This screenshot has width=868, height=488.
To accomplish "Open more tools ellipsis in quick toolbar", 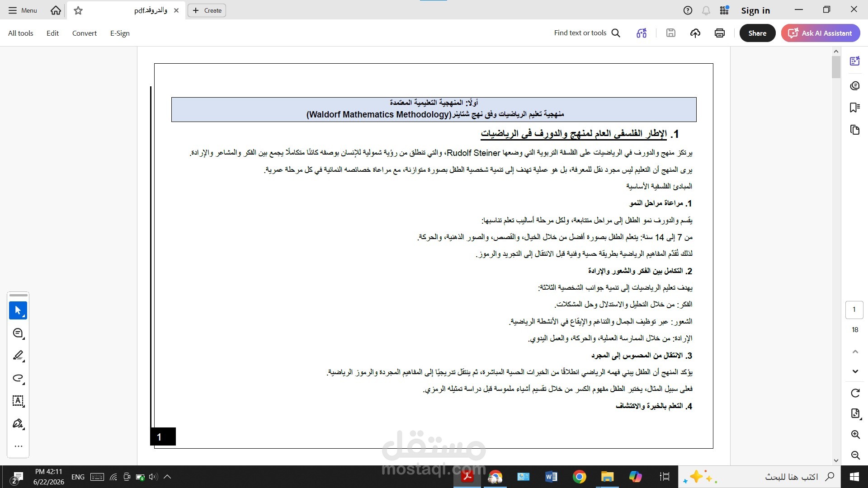I will click(x=18, y=446).
